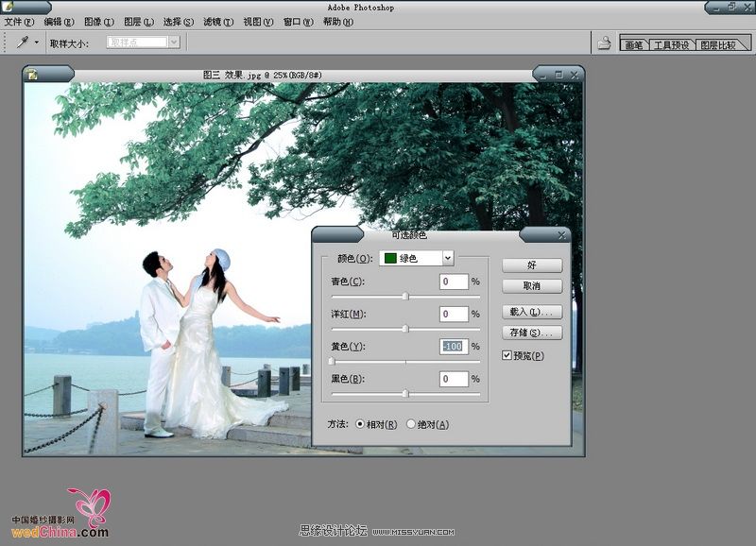
Task: Open the 滤镜(T) menu
Action: tap(218, 22)
